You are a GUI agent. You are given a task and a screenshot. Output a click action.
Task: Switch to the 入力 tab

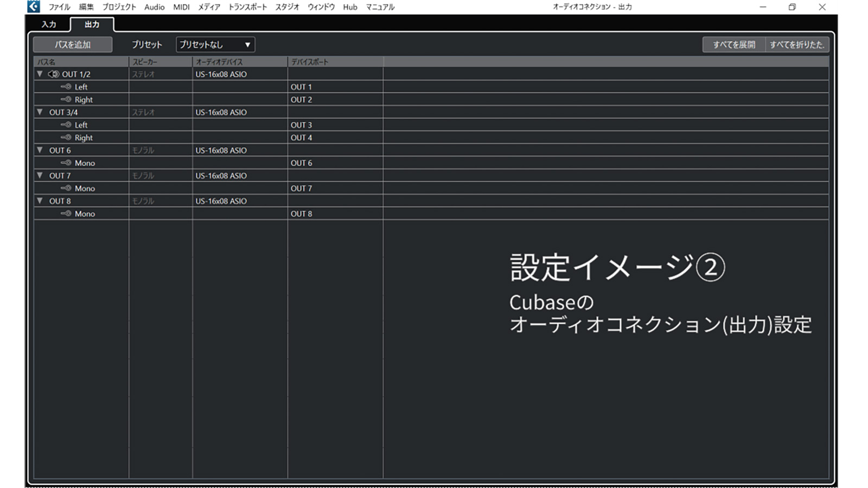click(x=49, y=24)
